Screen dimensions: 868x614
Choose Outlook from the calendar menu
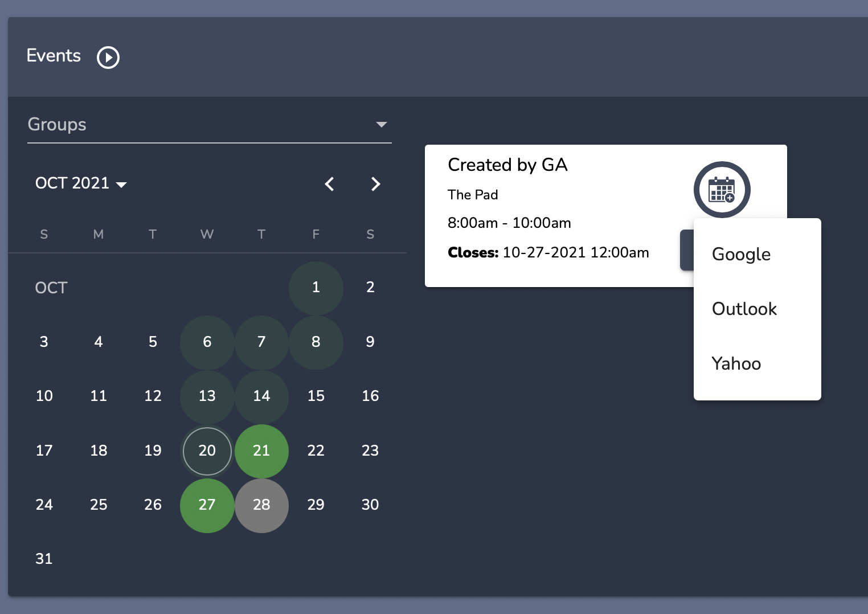(744, 309)
